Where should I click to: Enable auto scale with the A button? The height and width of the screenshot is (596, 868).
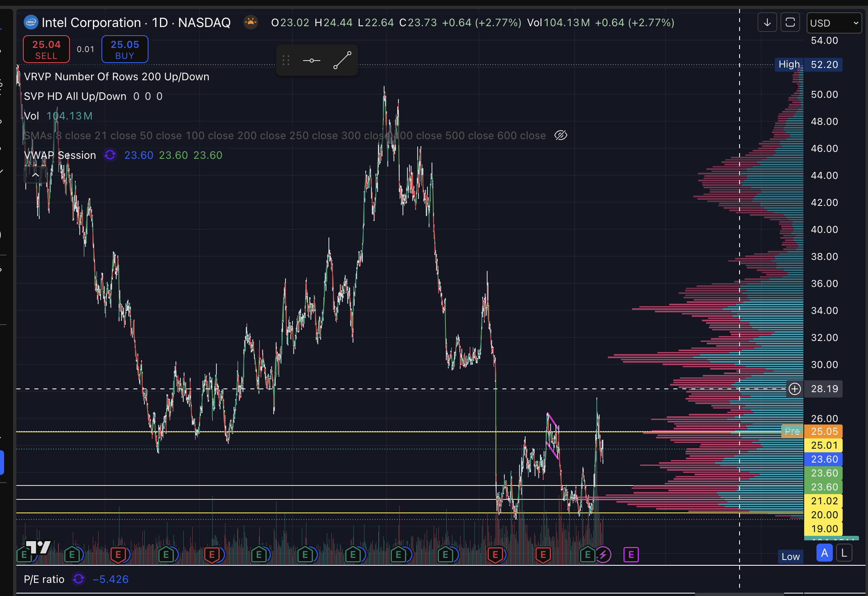tap(824, 553)
